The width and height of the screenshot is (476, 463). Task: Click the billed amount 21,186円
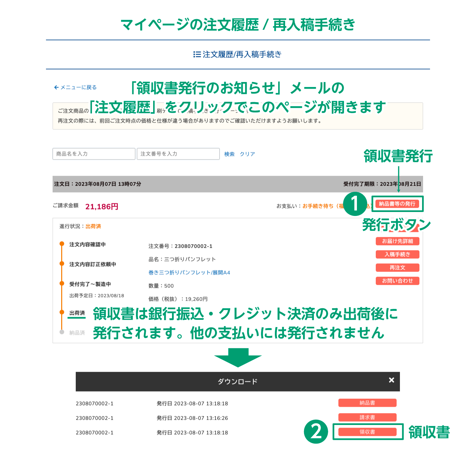tap(102, 207)
